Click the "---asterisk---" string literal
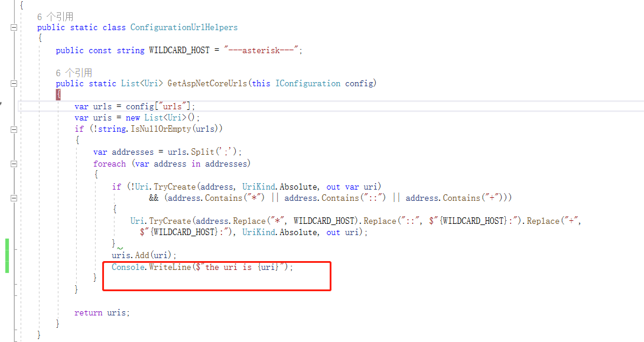The image size is (644, 342). 261,50
